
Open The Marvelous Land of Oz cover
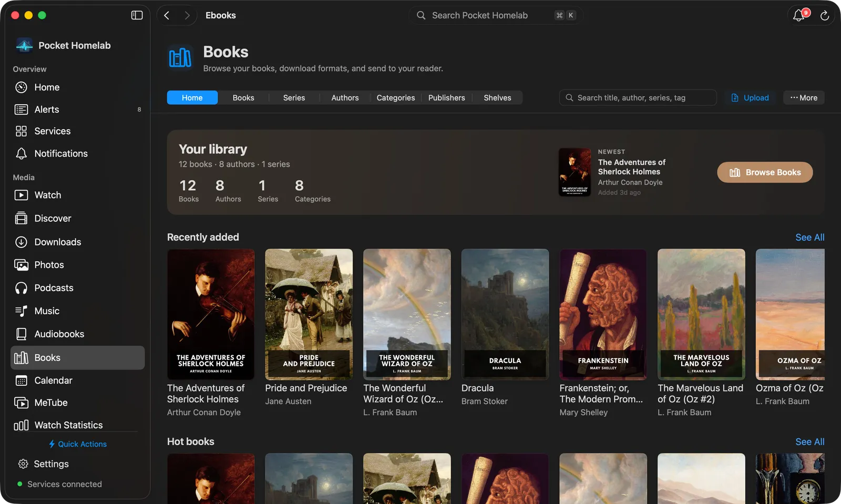click(x=701, y=314)
